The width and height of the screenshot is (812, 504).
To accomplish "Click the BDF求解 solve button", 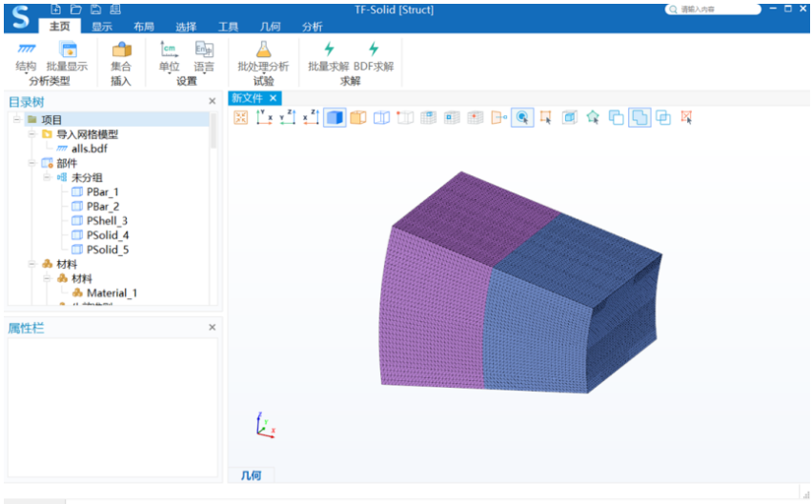I will click(x=374, y=57).
